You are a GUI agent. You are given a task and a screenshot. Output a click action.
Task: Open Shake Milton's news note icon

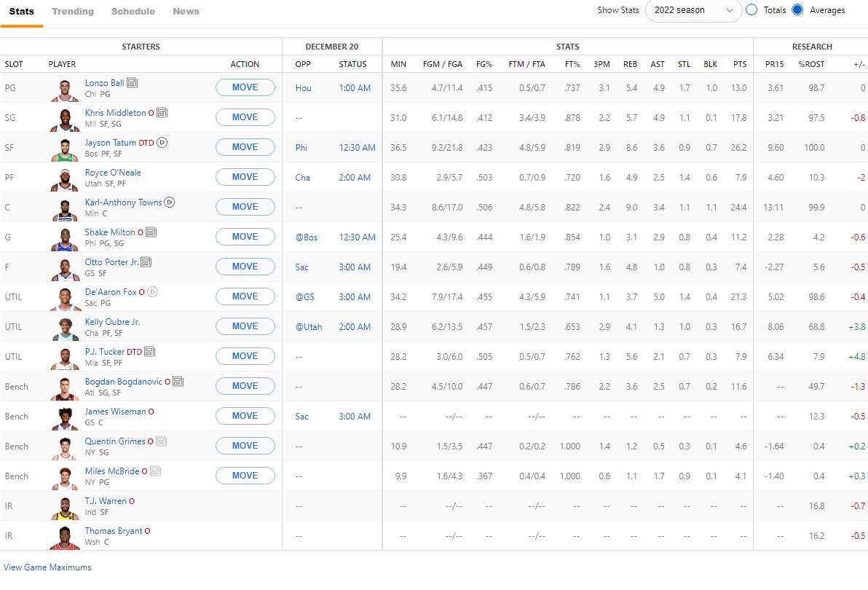point(151,232)
